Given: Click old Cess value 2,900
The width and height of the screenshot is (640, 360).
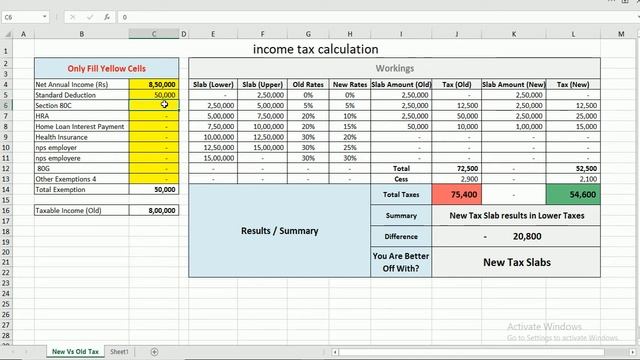Looking at the screenshot, I should [456, 179].
